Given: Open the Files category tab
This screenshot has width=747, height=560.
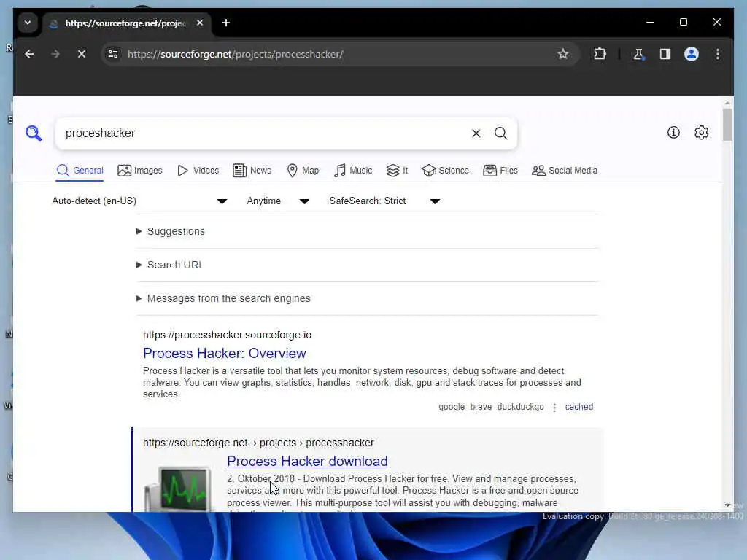Looking at the screenshot, I should click(x=500, y=171).
